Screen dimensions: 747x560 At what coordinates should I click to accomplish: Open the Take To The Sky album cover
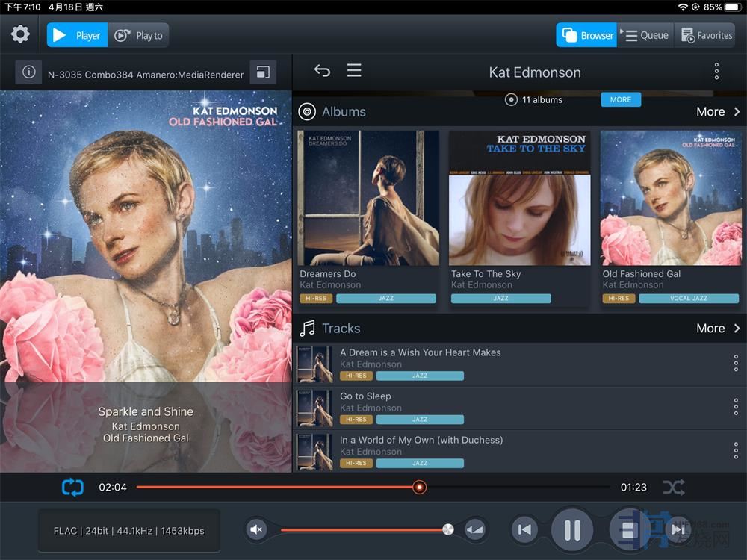click(x=519, y=199)
